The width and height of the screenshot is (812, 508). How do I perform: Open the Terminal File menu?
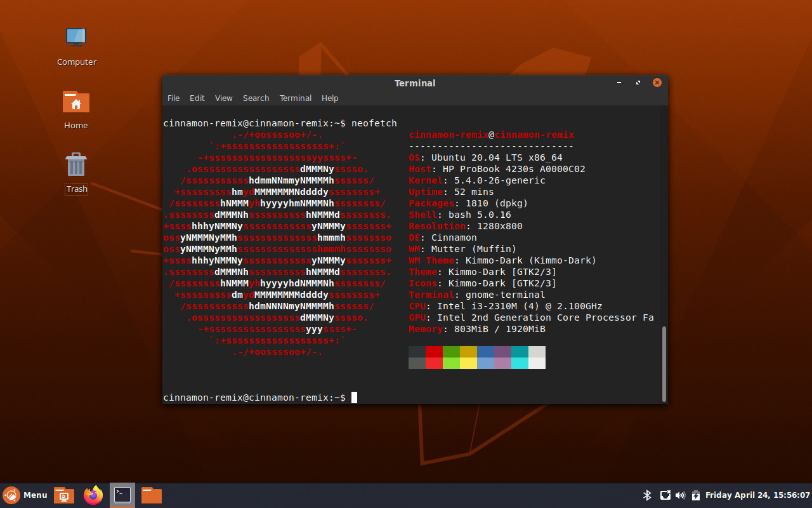point(173,98)
